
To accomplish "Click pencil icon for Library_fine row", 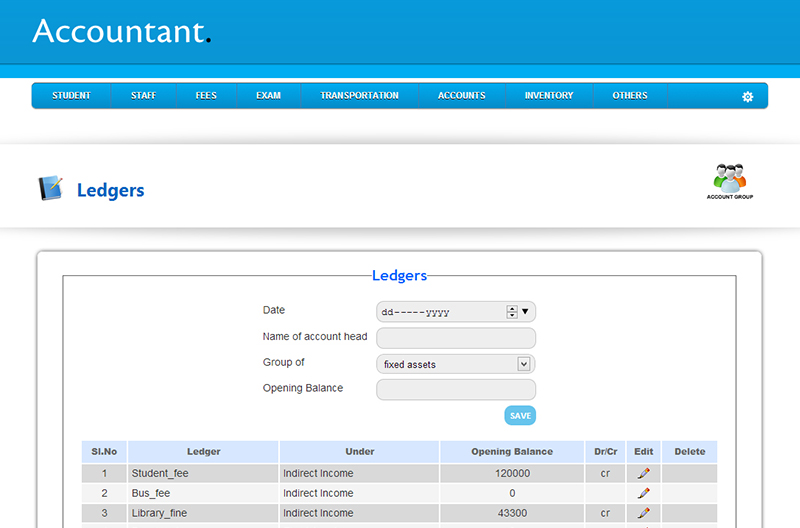I will tap(644, 513).
